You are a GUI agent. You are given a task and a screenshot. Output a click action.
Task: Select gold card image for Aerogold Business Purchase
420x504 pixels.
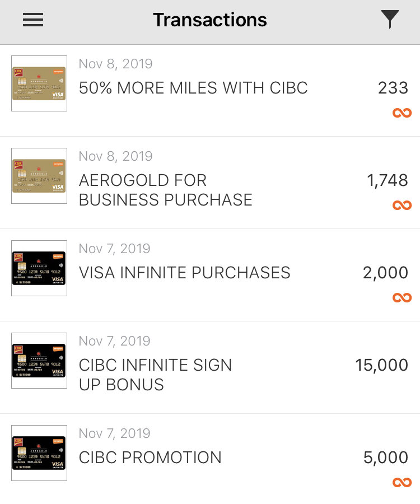(x=39, y=176)
